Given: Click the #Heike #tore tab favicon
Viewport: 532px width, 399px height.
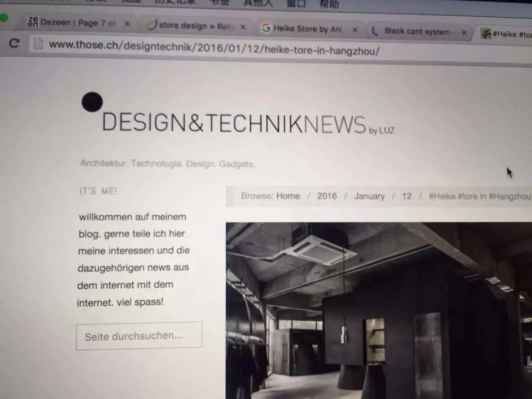Looking at the screenshot, I should click(486, 34).
